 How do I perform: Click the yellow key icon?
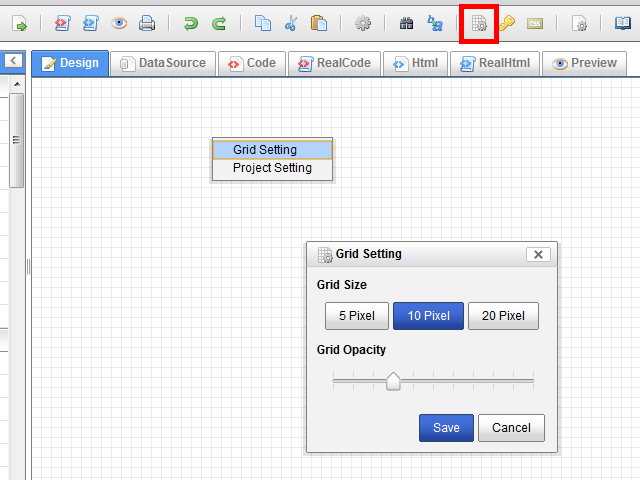507,23
